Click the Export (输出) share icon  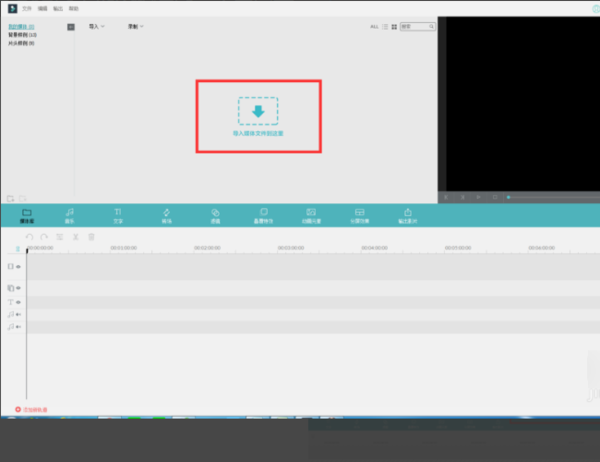tap(408, 215)
